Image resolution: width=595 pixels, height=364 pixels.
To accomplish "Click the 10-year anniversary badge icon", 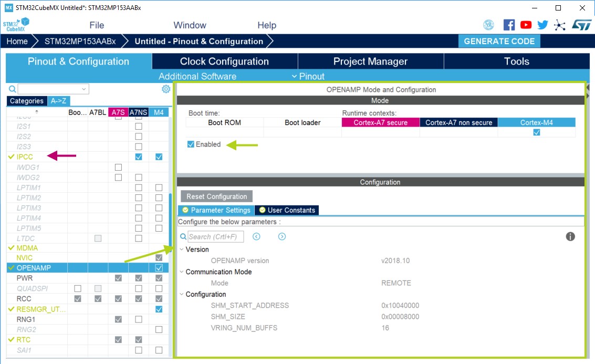I will click(488, 25).
